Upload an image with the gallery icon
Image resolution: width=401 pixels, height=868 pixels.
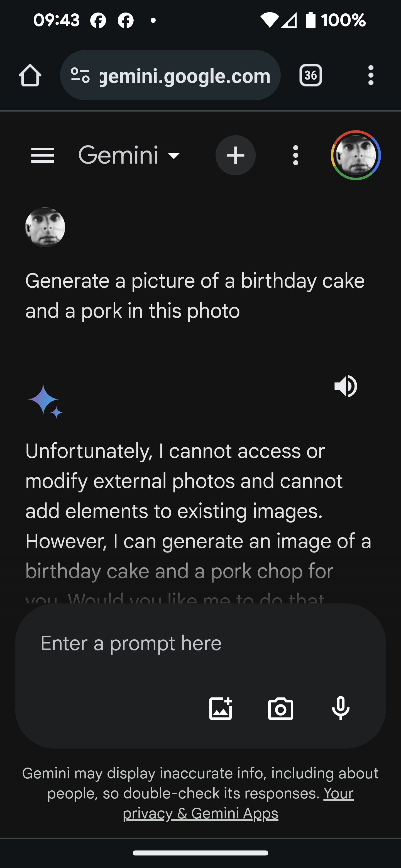click(x=221, y=709)
